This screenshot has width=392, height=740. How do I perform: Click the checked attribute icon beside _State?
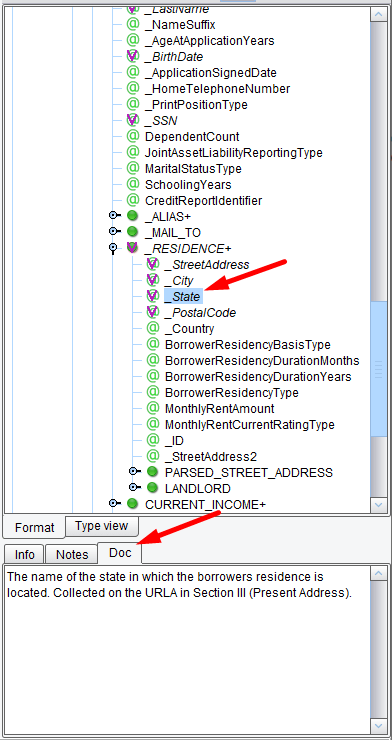tap(153, 296)
